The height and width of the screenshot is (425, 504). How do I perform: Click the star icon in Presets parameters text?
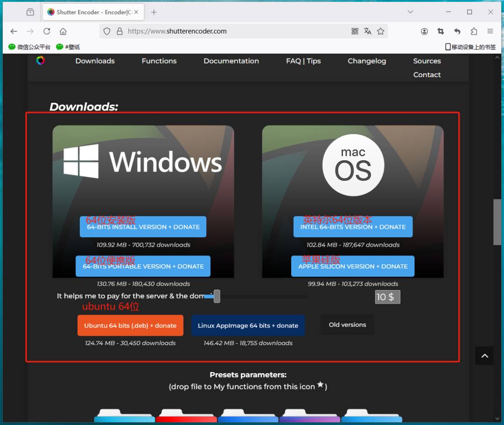[x=320, y=384]
